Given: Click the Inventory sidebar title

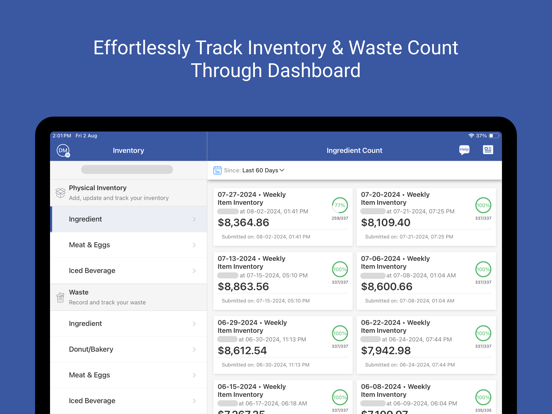Looking at the screenshot, I should point(128,151).
